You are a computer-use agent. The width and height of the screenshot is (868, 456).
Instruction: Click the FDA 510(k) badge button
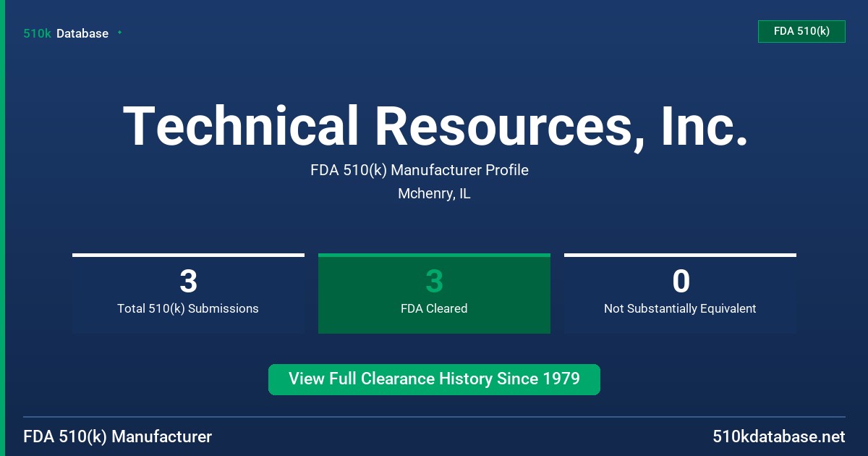(801, 31)
